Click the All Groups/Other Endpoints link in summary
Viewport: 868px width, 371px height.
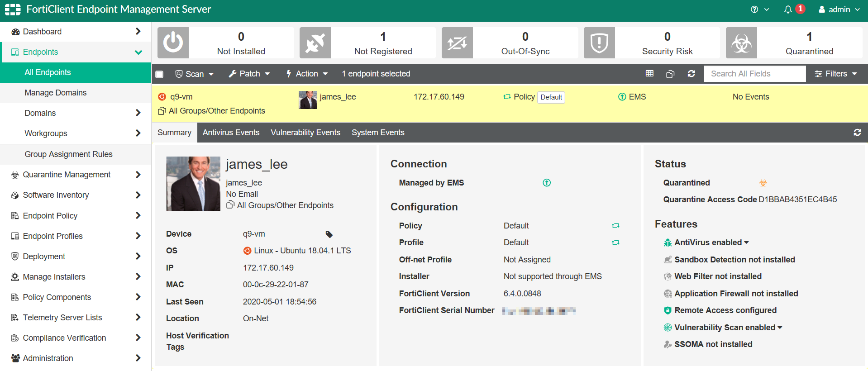[x=285, y=205]
